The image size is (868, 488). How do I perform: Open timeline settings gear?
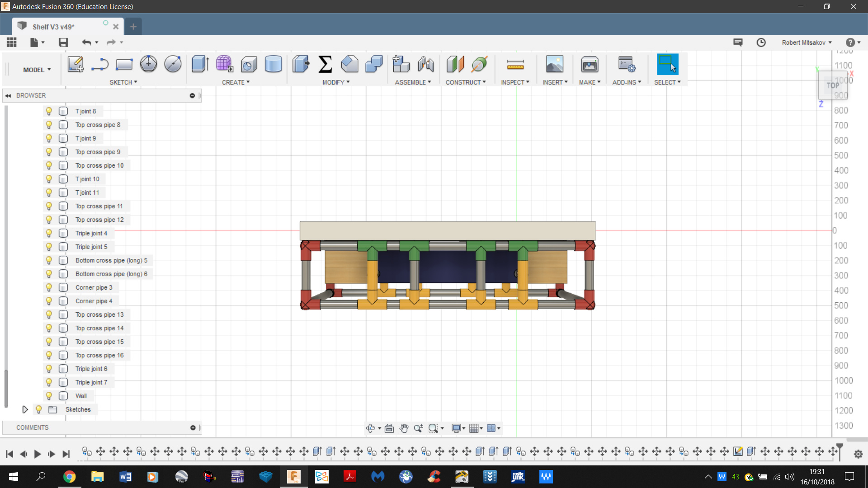click(x=858, y=454)
